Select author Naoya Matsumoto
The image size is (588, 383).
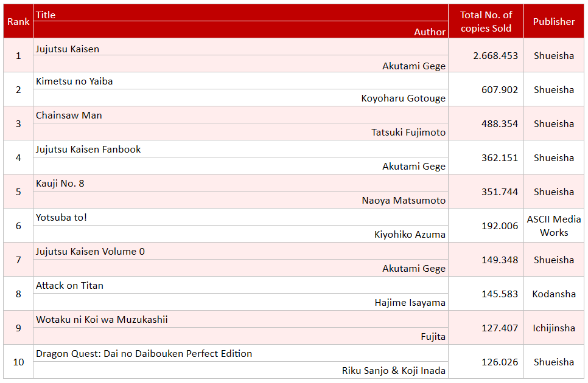click(x=404, y=201)
